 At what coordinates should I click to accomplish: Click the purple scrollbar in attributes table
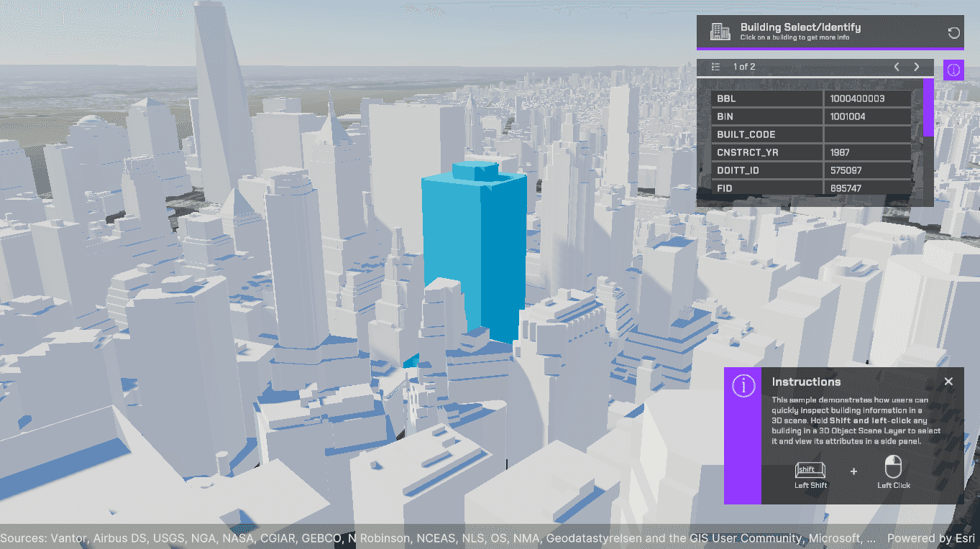928,107
